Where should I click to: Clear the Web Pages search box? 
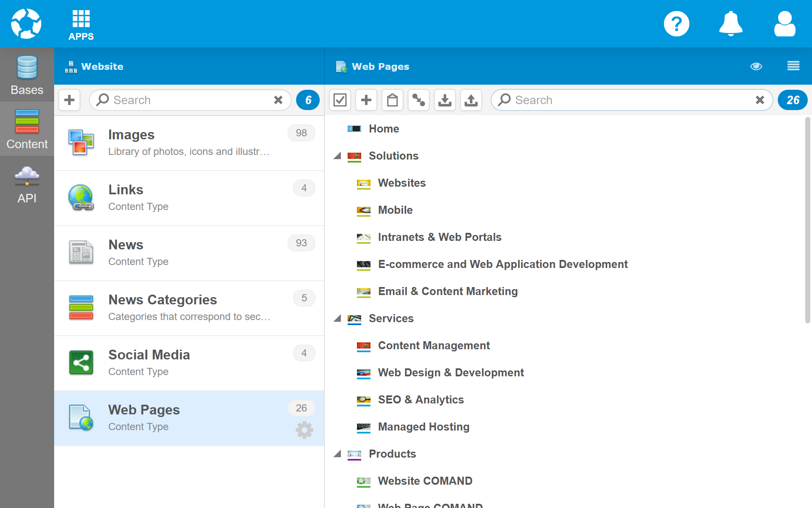[x=760, y=100]
